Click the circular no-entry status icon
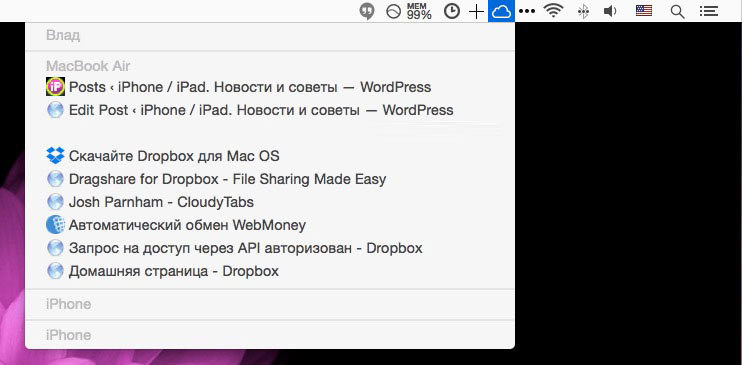The height and width of the screenshot is (365, 742). point(394,11)
